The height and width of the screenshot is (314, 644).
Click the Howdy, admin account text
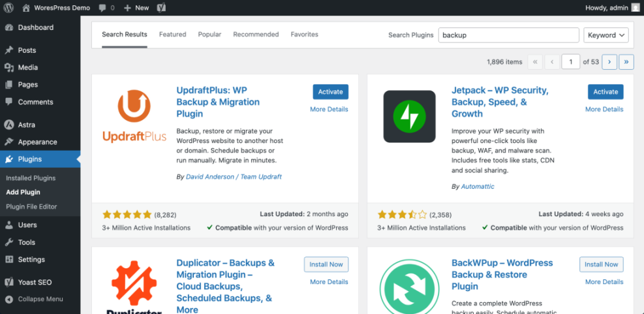[607, 7]
